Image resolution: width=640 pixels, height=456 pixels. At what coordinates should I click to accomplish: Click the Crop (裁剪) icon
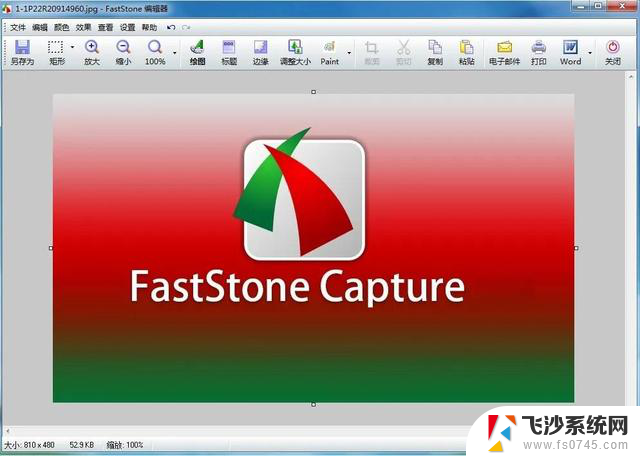pos(371,52)
